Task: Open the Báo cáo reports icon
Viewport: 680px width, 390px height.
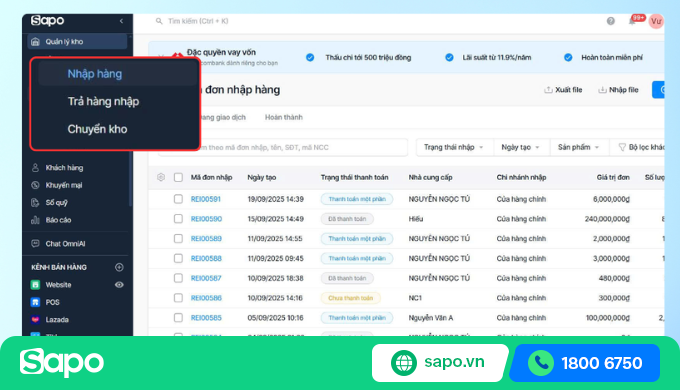Action: point(36,220)
